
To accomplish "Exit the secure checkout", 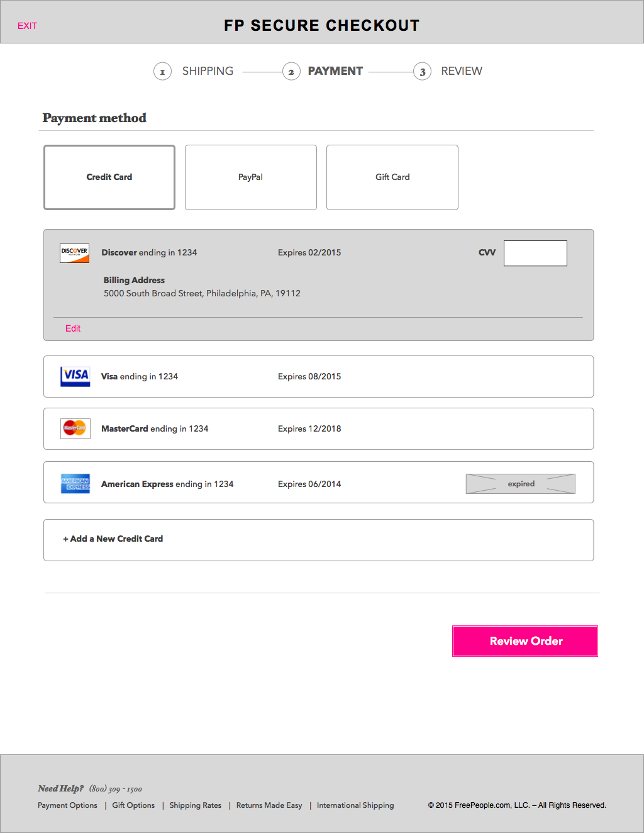I will tap(27, 26).
